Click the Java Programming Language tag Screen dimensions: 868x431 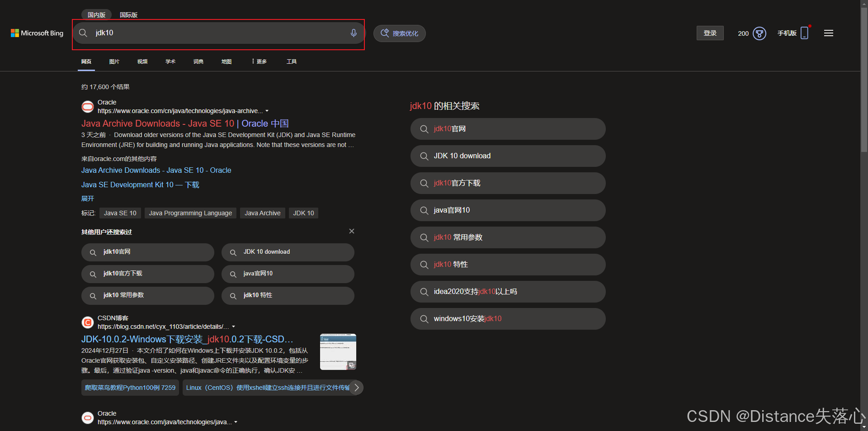pos(190,213)
